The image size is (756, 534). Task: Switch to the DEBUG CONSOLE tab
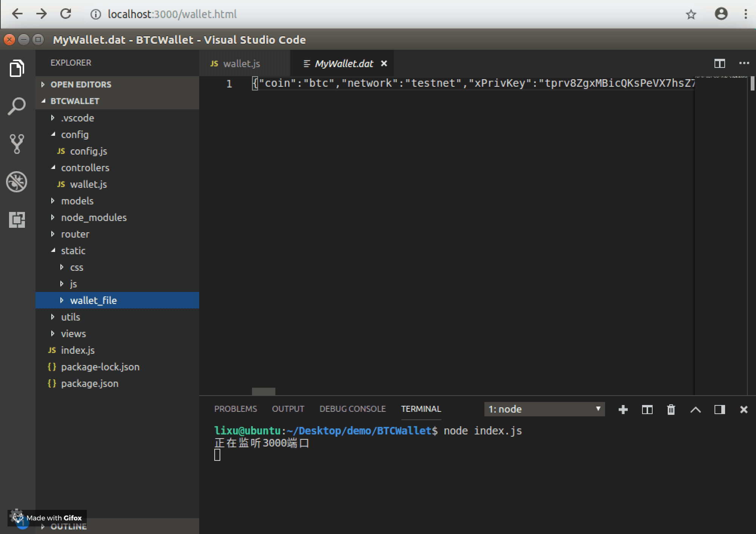click(352, 409)
